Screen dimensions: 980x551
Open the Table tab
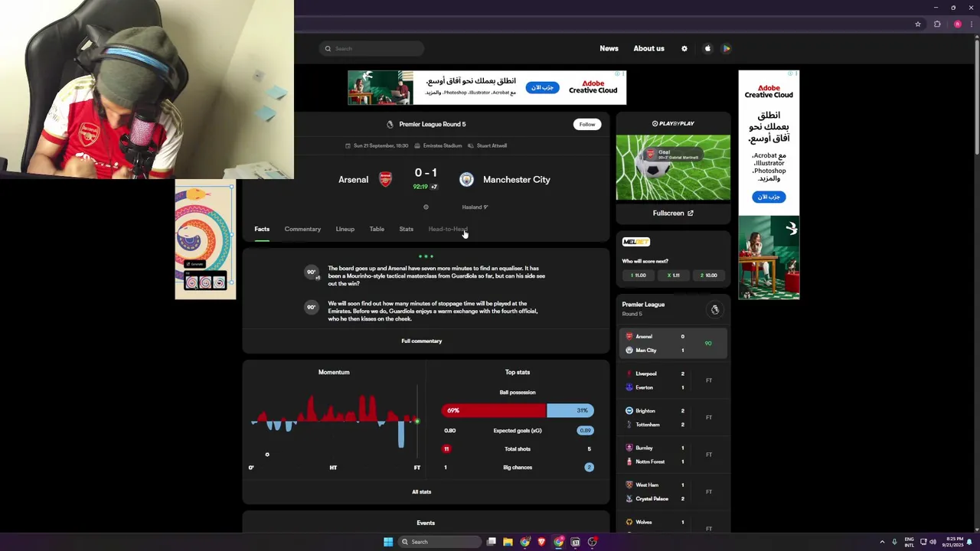[x=377, y=229]
